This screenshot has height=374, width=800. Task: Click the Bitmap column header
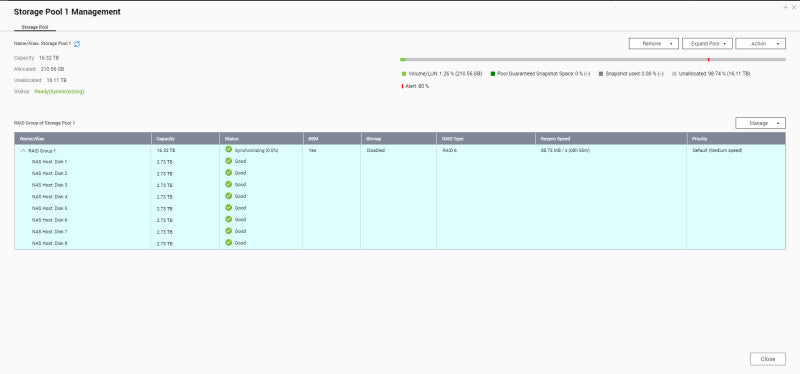pos(398,138)
